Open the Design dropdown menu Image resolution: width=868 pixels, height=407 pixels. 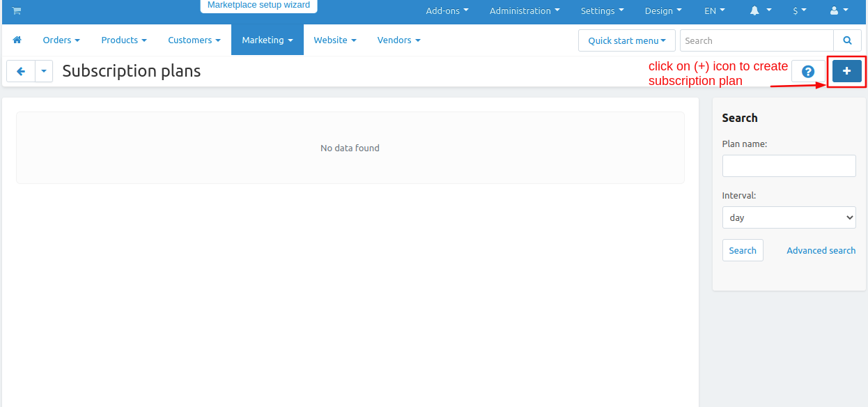coord(663,11)
